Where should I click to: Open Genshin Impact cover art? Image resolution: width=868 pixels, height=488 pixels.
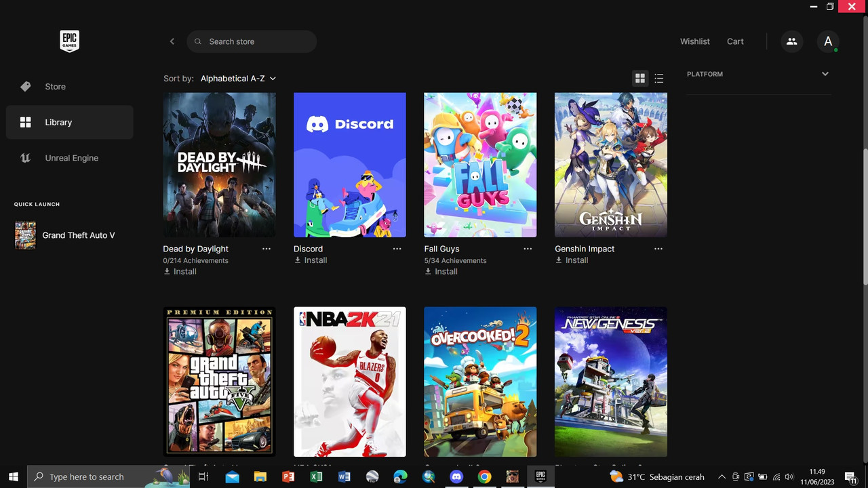click(x=611, y=165)
